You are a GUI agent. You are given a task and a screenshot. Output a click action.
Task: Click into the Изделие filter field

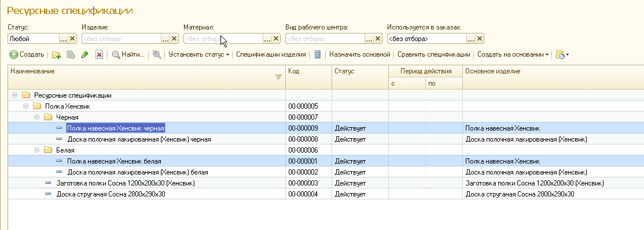point(121,39)
